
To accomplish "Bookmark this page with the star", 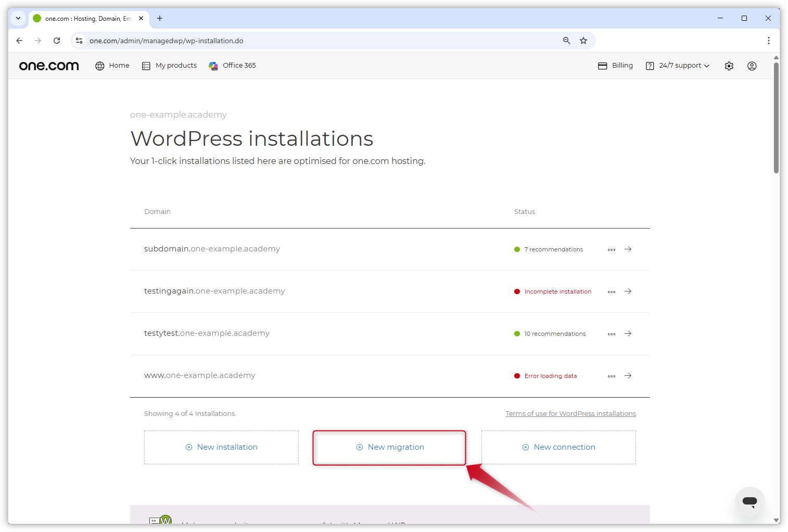I will pos(583,41).
